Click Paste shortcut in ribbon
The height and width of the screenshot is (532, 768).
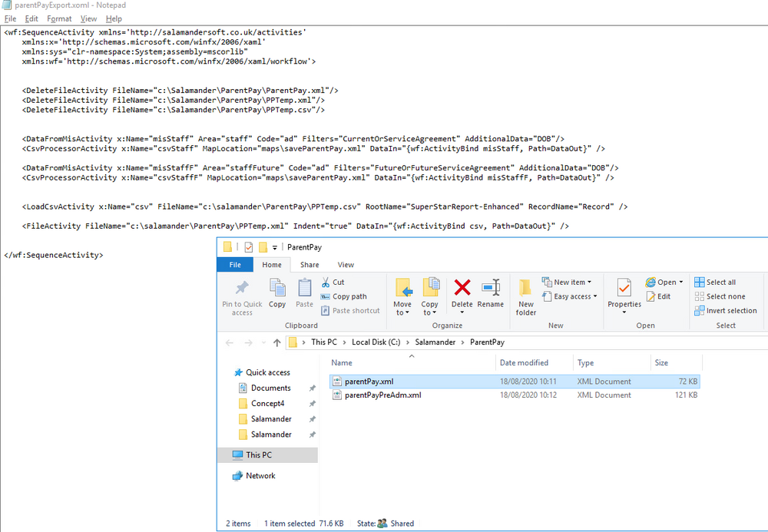click(x=351, y=310)
